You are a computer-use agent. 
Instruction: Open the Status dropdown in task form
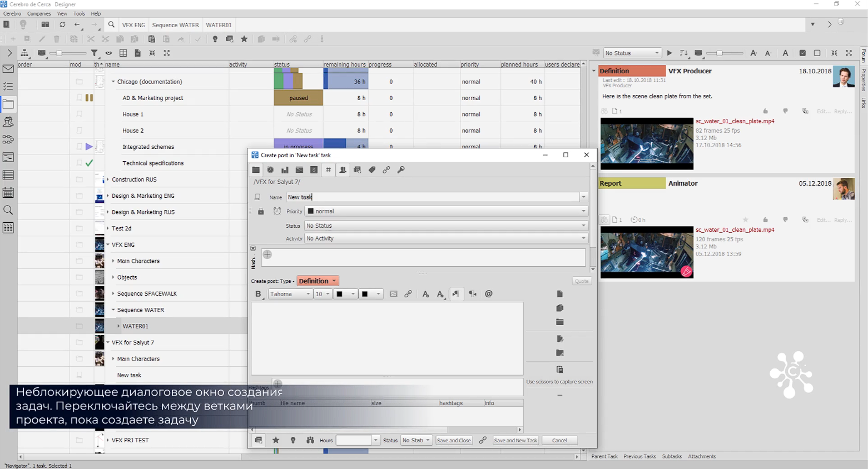pos(447,226)
